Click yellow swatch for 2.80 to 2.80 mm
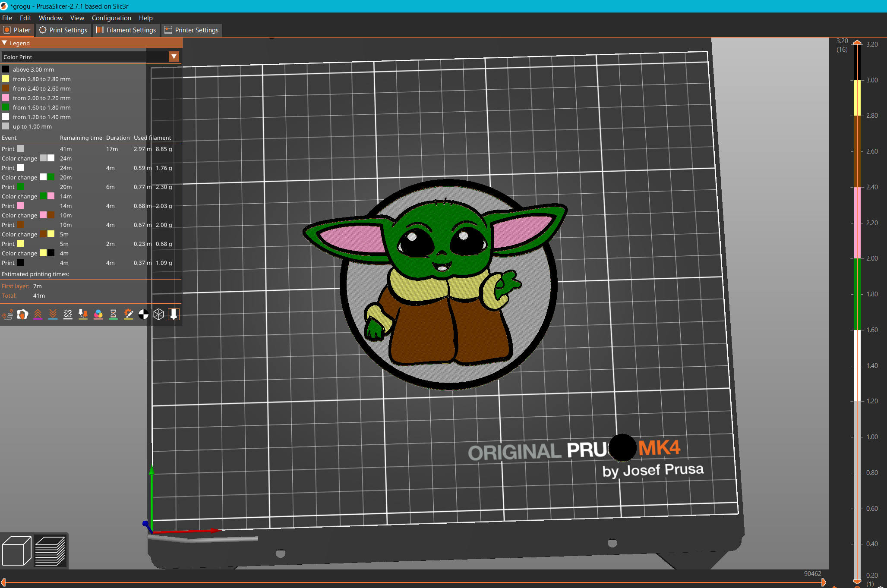The height and width of the screenshot is (588, 887). (6, 79)
